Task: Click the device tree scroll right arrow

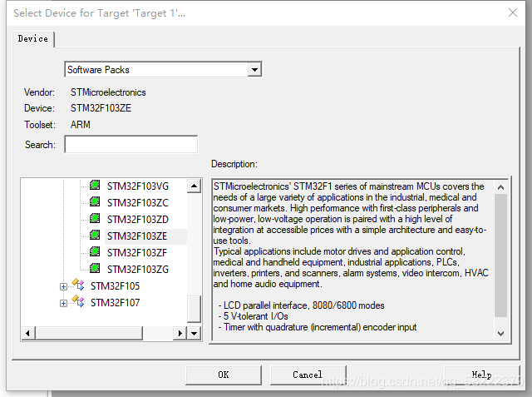Action: (180, 334)
